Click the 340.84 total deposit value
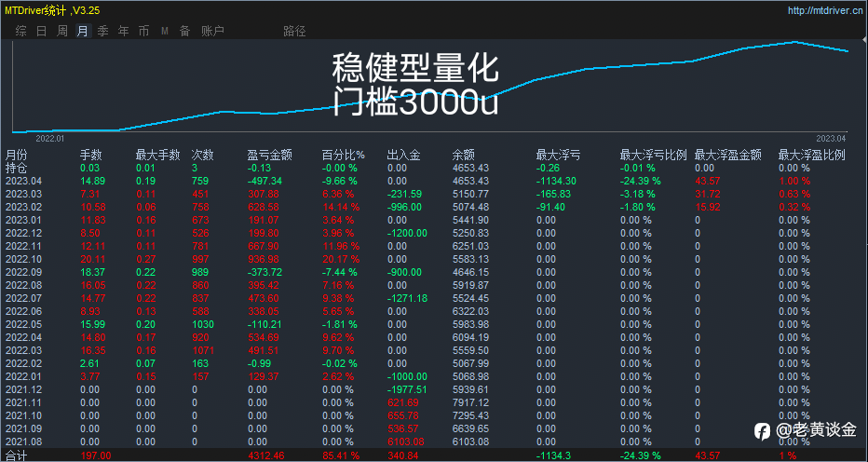Viewport: 868px width, 462px height. pos(403,455)
